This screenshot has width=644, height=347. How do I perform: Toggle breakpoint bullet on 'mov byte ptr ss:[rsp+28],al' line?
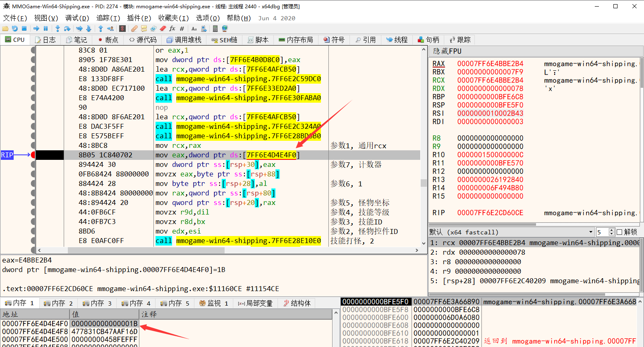pyautogui.click(x=33, y=183)
